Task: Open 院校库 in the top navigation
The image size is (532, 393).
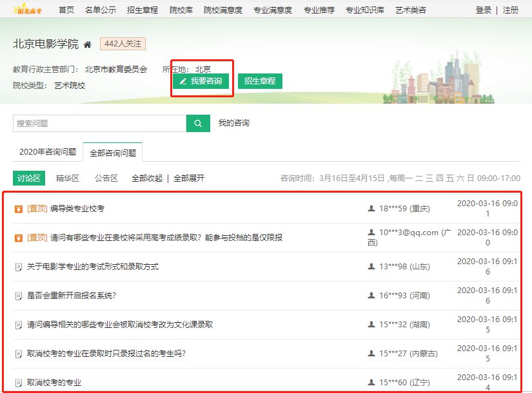Action: point(182,10)
